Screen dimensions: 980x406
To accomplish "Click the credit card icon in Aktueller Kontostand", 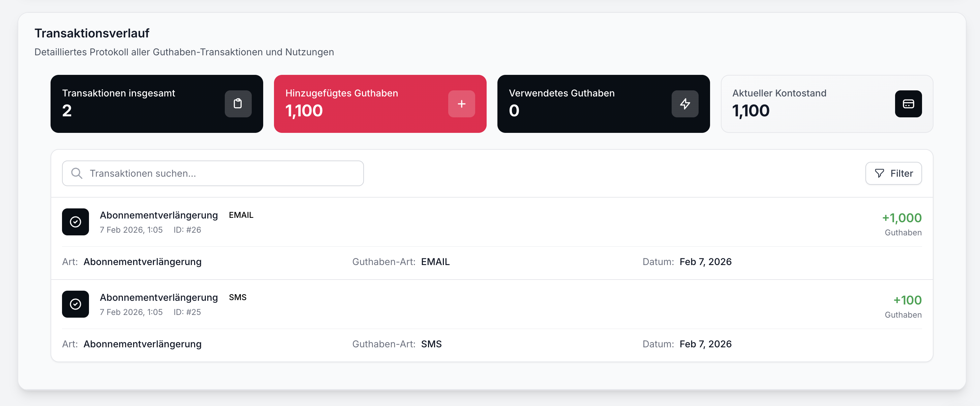I will [908, 104].
